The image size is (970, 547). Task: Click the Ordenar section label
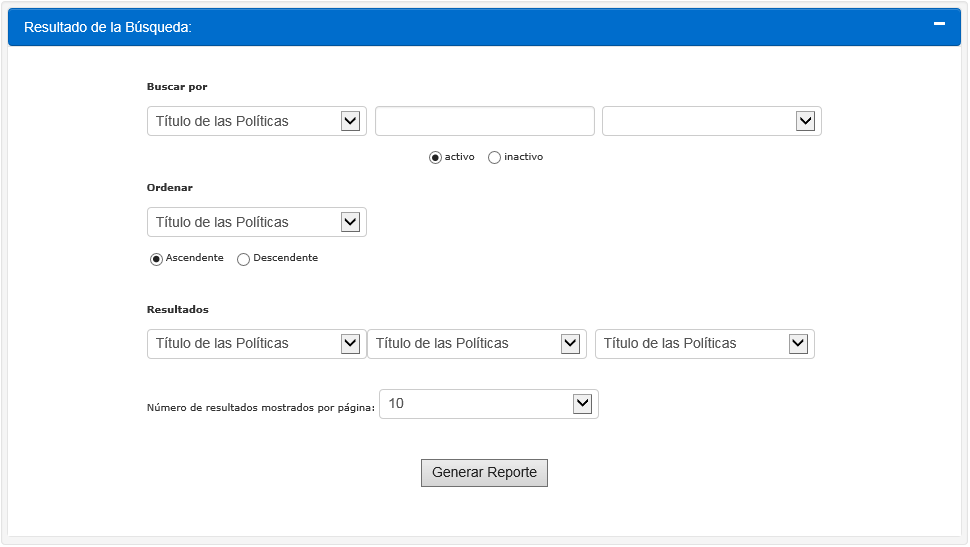click(x=169, y=188)
